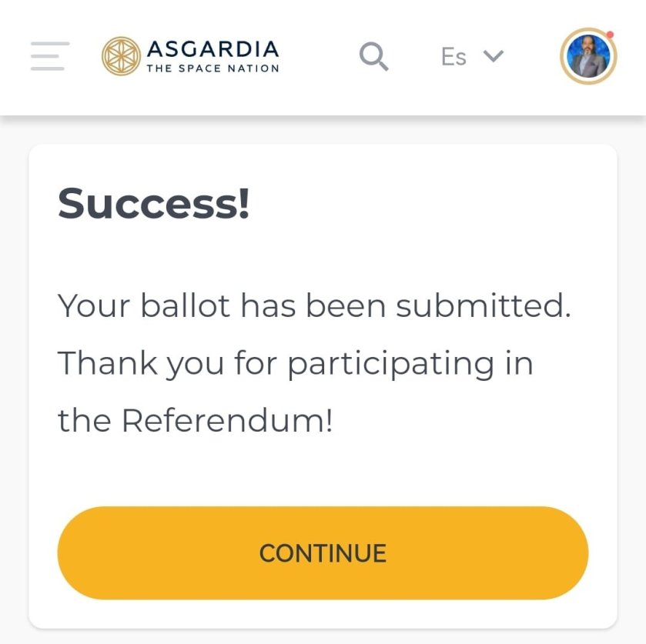The width and height of the screenshot is (646, 644).
Task: Click the Asgardia flower emblem logo
Action: pyautogui.click(x=121, y=56)
